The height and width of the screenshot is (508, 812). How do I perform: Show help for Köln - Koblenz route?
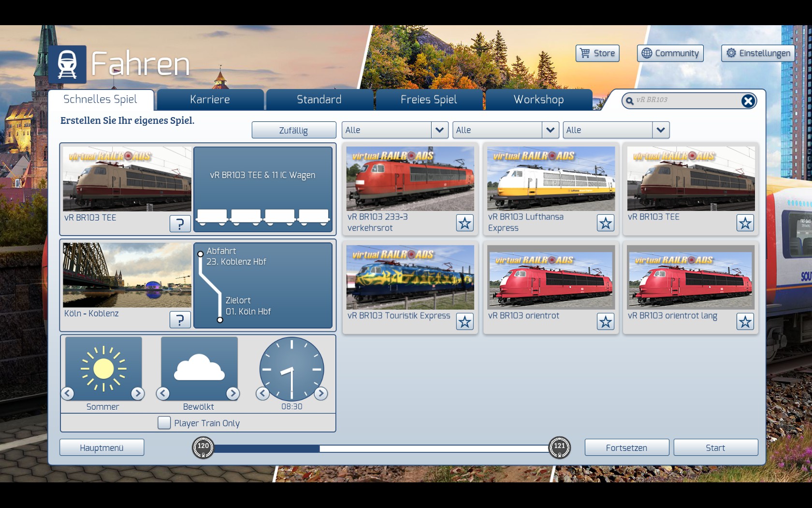[x=180, y=319]
